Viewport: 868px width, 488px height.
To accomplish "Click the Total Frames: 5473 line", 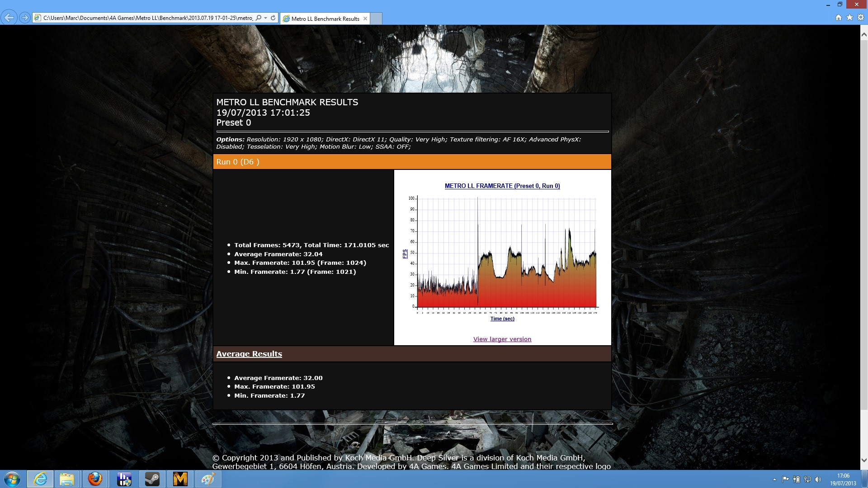I will click(x=311, y=245).
